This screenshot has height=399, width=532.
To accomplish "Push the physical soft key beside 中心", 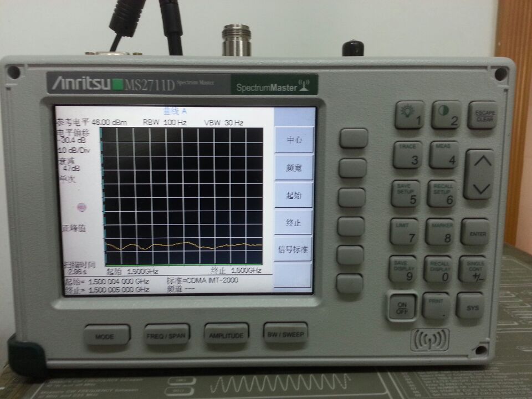I will pyautogui.click(x=354, y=138).
